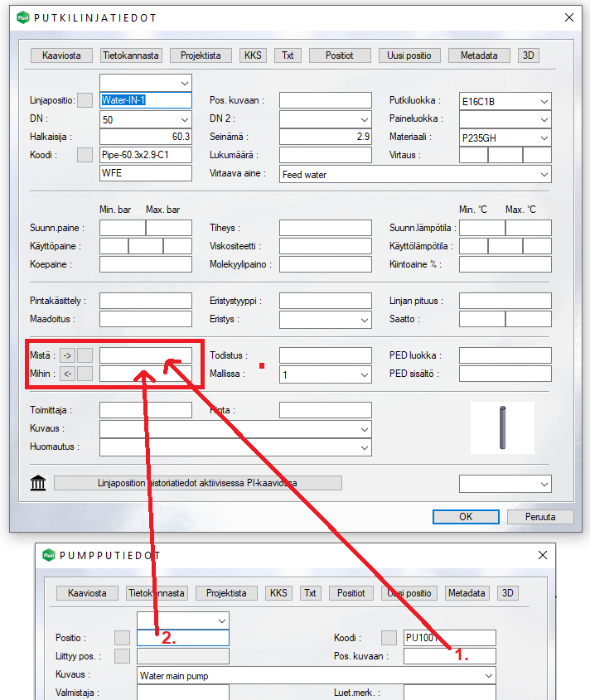This screenshot has width=590, height=700.
Task: Open the DN dropdown showing 50
Action: [x=146, y=119]
